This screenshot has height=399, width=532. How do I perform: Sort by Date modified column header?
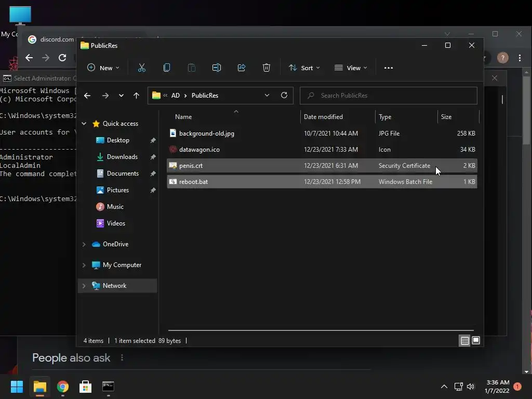pos(323,117)
